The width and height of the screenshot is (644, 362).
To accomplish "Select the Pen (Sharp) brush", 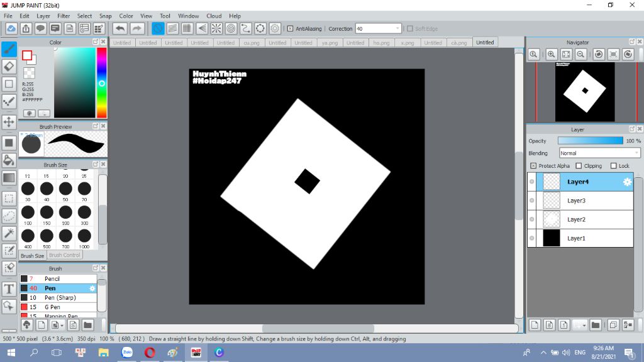I will [58, 297].
